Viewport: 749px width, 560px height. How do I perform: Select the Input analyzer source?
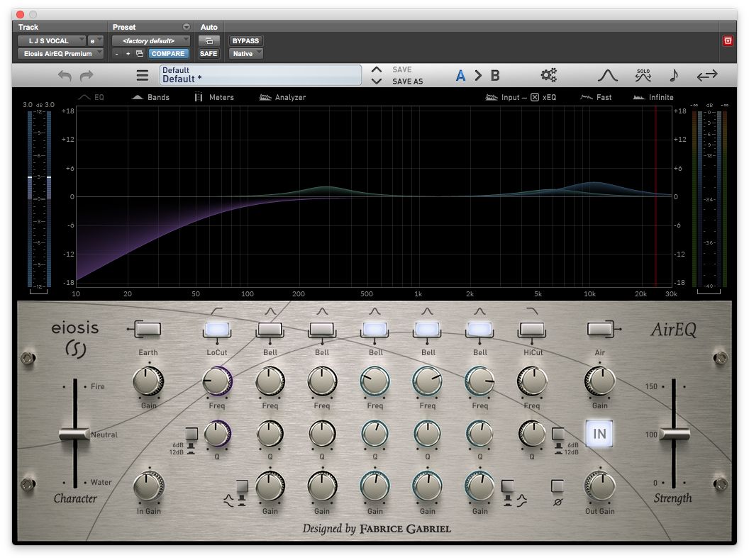tap(502, 97)
